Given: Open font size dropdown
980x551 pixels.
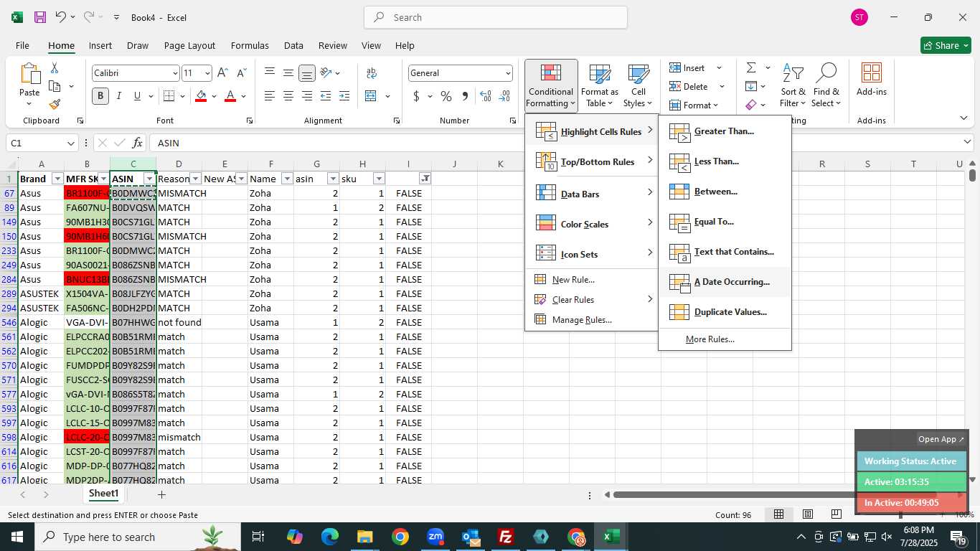Looking at the screenshot, I should point(207,73).
